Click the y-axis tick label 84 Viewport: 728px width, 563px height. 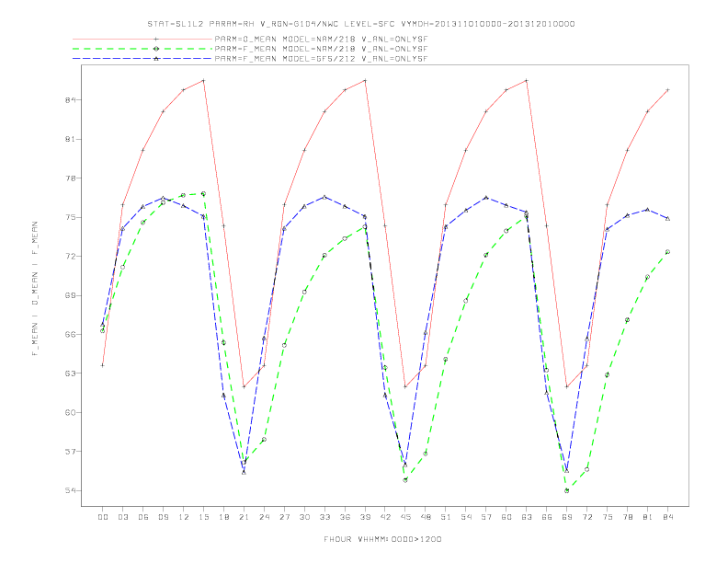71,100
